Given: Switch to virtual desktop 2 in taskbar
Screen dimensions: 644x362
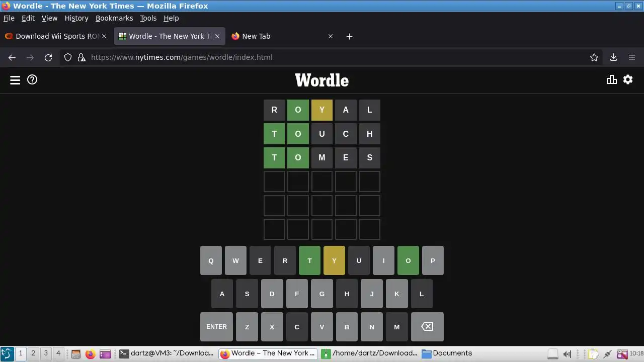Looking at the screenshot, I should point(33,353).
